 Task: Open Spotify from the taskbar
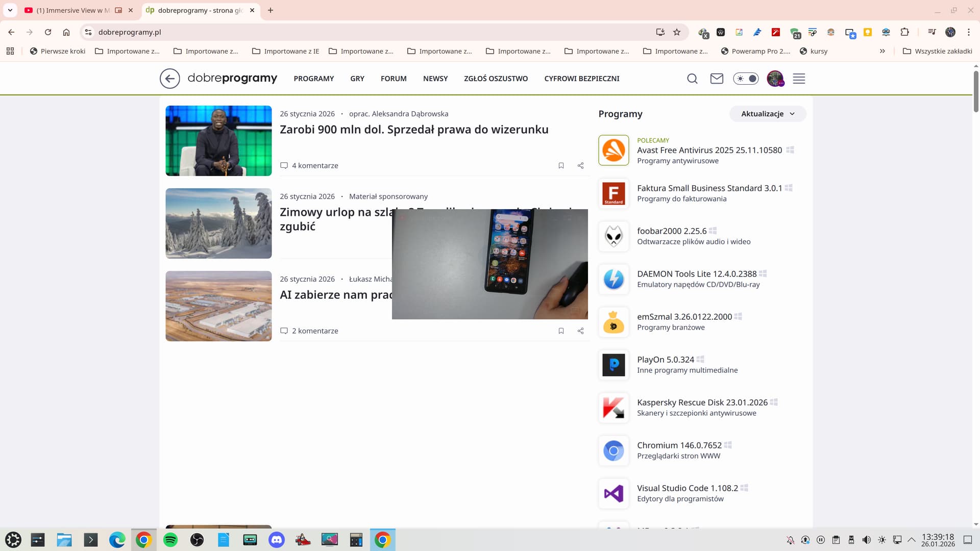tap(170, 539)
